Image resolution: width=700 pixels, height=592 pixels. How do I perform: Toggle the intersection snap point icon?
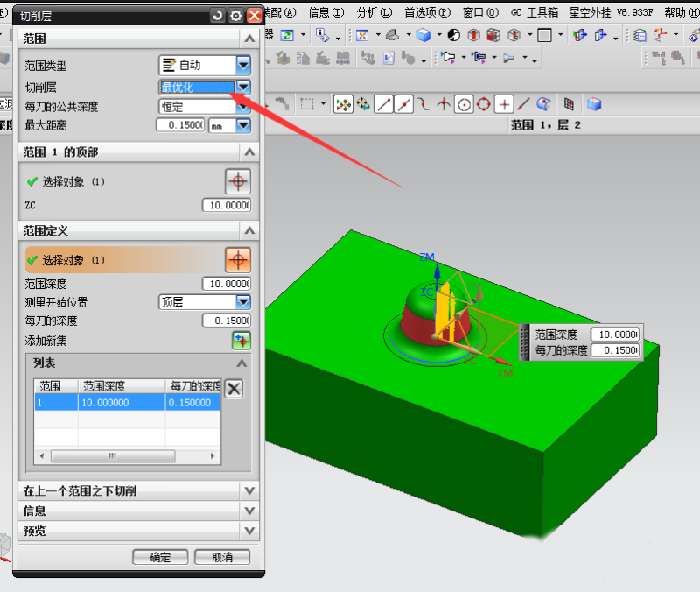tap(444, 104)
